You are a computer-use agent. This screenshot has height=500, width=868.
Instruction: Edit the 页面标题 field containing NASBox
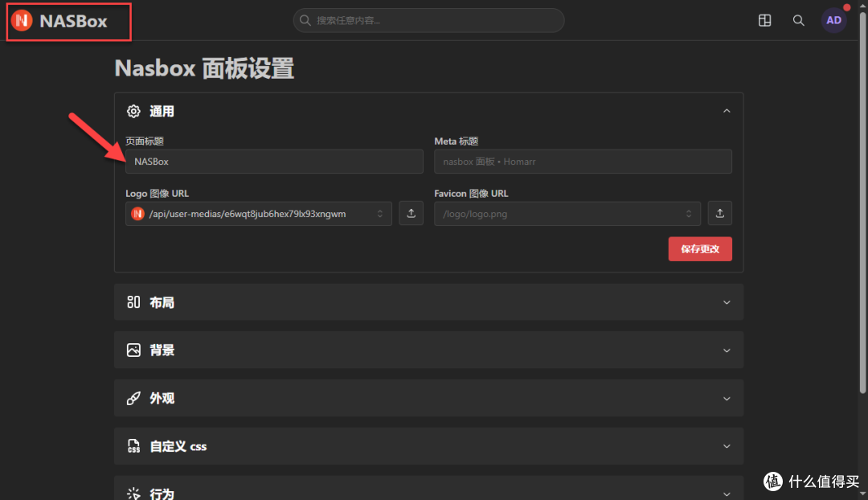274,161
